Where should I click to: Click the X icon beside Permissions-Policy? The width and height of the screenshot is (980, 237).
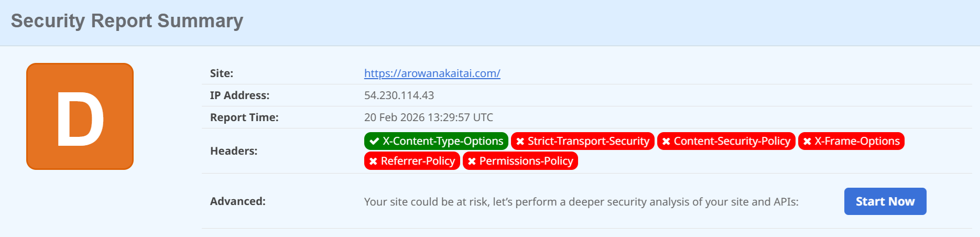tap(472, 161)
